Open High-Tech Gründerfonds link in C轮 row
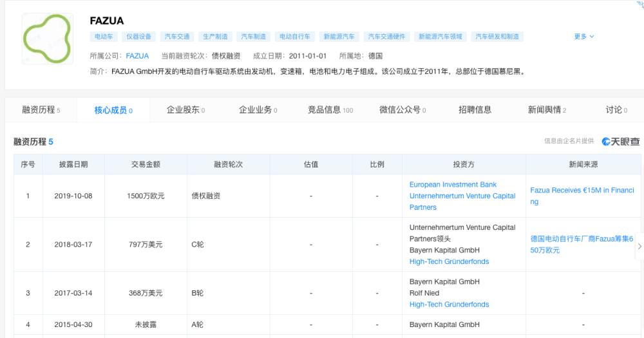Image resolution: width=644 pixels, height=338 pixels. click(x=449, y=261)
